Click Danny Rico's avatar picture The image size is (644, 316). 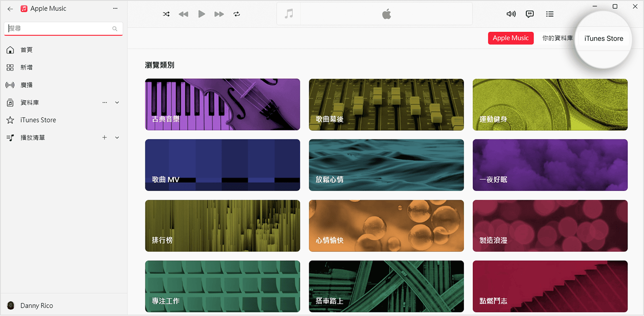pos(11,306)
